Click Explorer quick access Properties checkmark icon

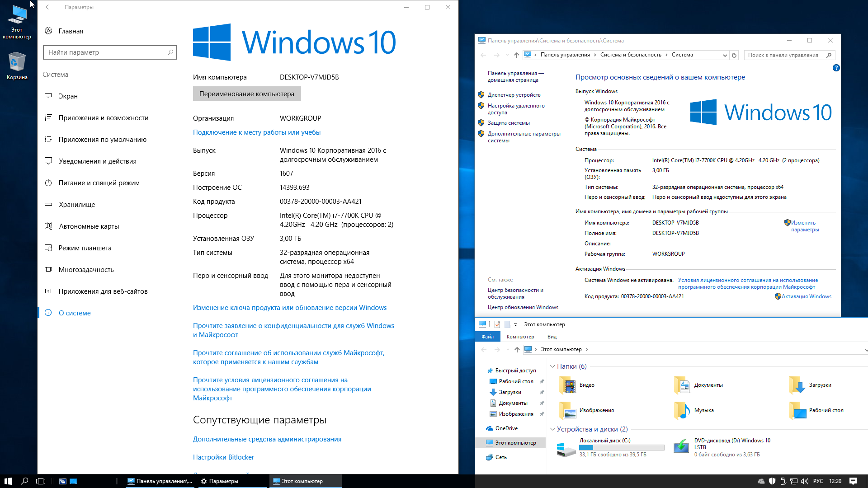pos(497,324)
